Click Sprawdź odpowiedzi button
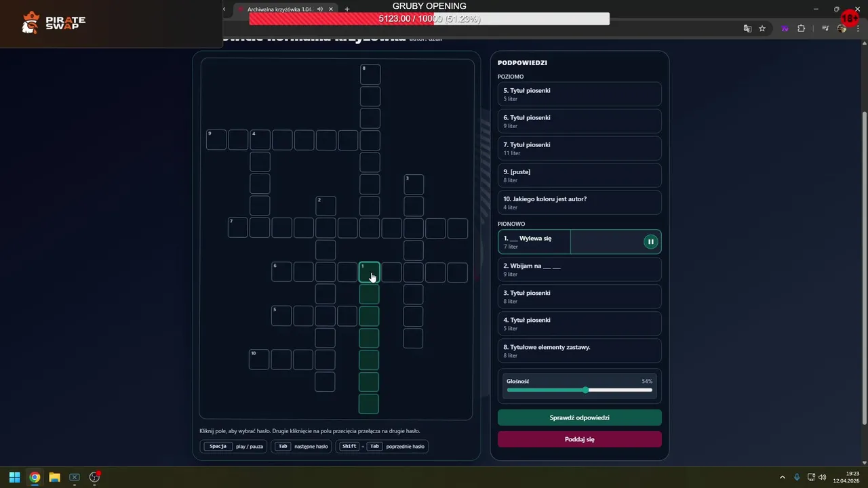868x488 pixels. (x=579, y=418)
